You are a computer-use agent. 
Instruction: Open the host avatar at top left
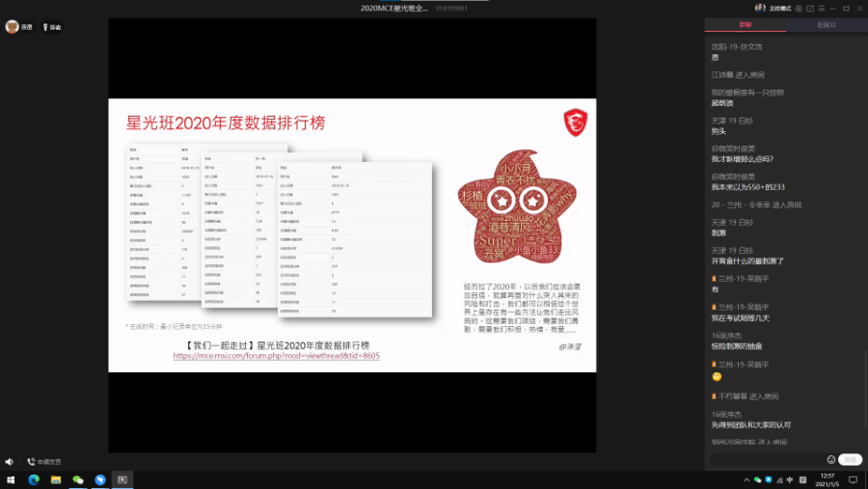[x=13, y=27]
